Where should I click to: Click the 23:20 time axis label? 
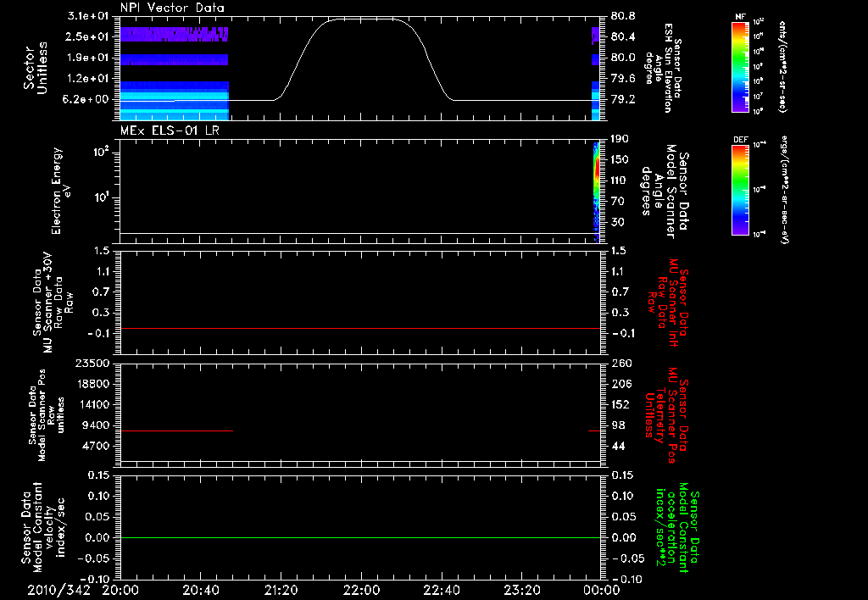(x=521, y=590)
